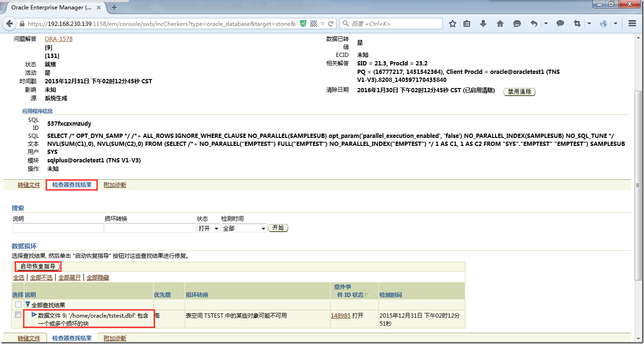
Task: Click the browser URL address field
Action: [162, 24]
